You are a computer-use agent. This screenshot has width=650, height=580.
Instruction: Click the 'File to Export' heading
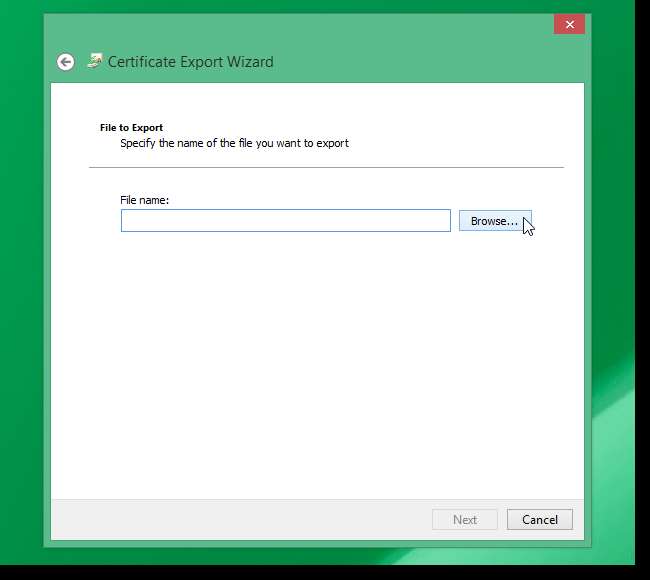pos(131,128)
